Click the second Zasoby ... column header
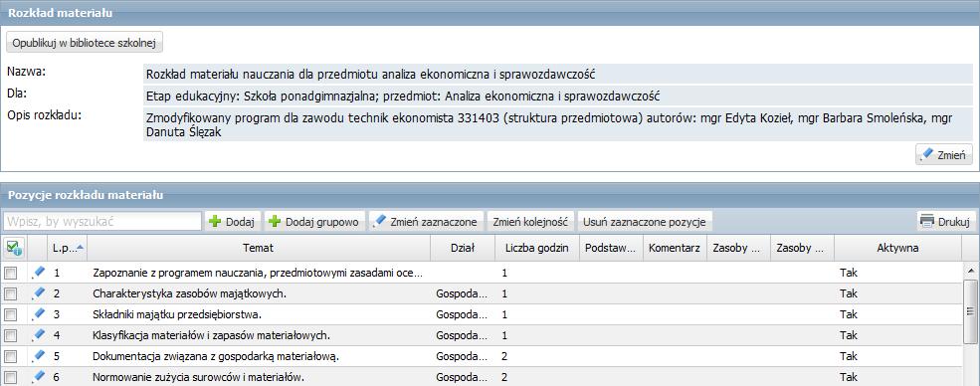980x386 pixels. pyautogui.click(x=802, y=248)
